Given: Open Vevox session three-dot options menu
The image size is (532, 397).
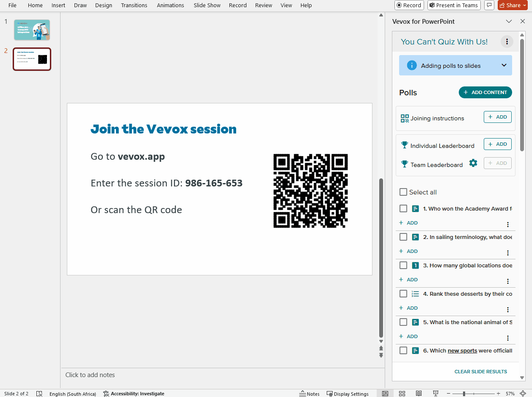Looking at the screenshot, I should [507, 42].
